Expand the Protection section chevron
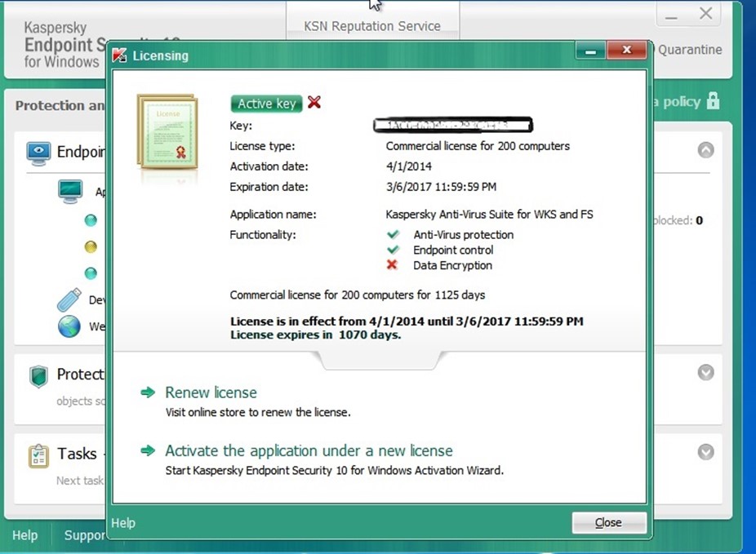Image resolution: width=756 pixels, height=554 pixels. point(706,372)
